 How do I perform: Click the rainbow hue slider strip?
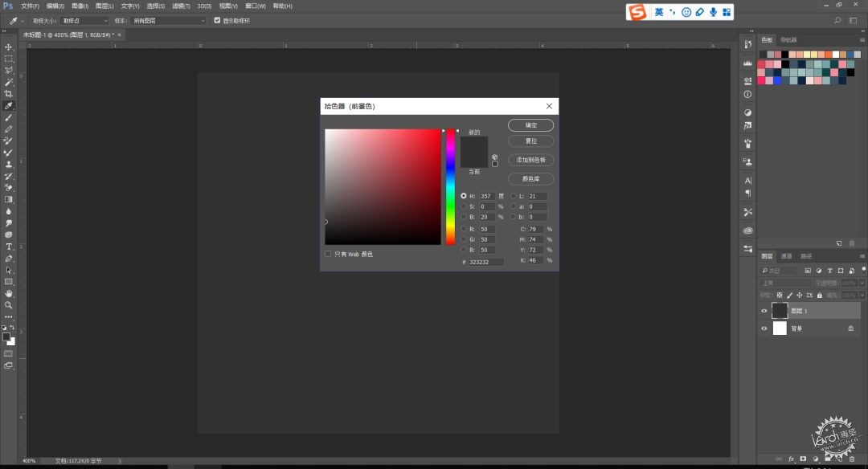[x=451, y=187]
